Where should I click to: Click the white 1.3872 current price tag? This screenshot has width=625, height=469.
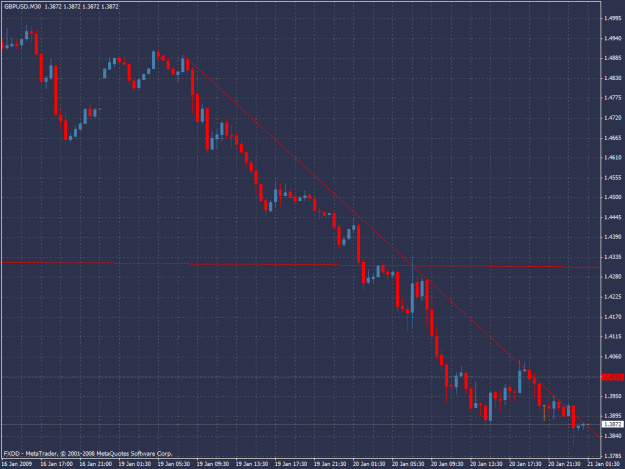(613, 425)
